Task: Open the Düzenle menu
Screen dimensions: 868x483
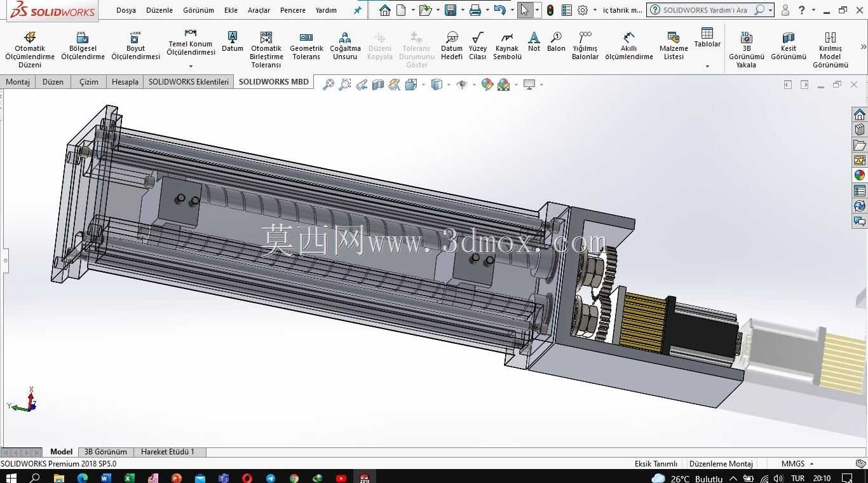Action: click(159, 10)
